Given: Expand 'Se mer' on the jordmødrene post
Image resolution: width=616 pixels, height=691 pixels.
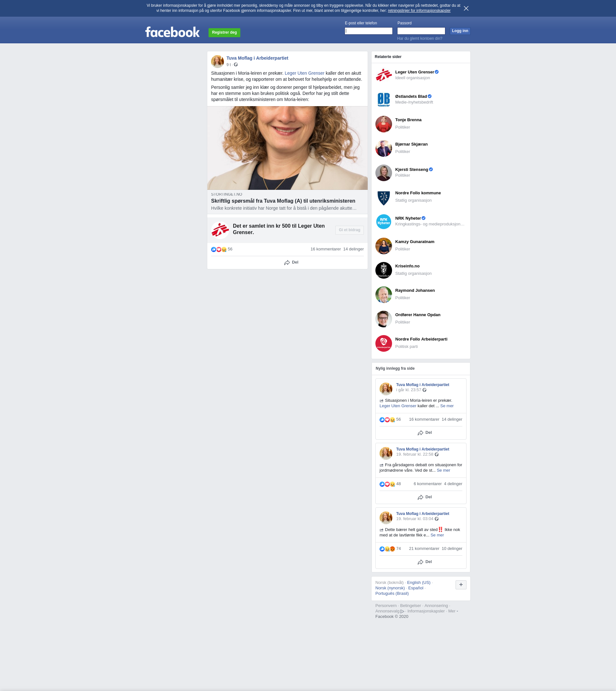Looking at the screenshot, I should pos(443,470).
